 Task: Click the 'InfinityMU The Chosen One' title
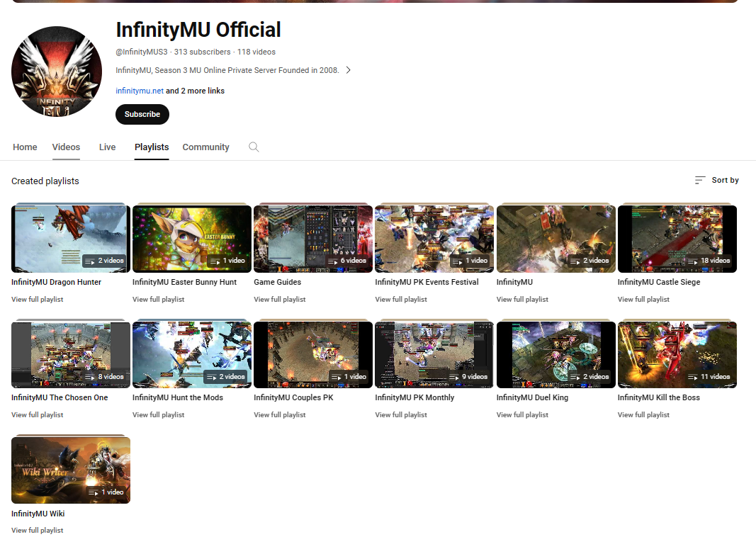(x=60, y=397)
